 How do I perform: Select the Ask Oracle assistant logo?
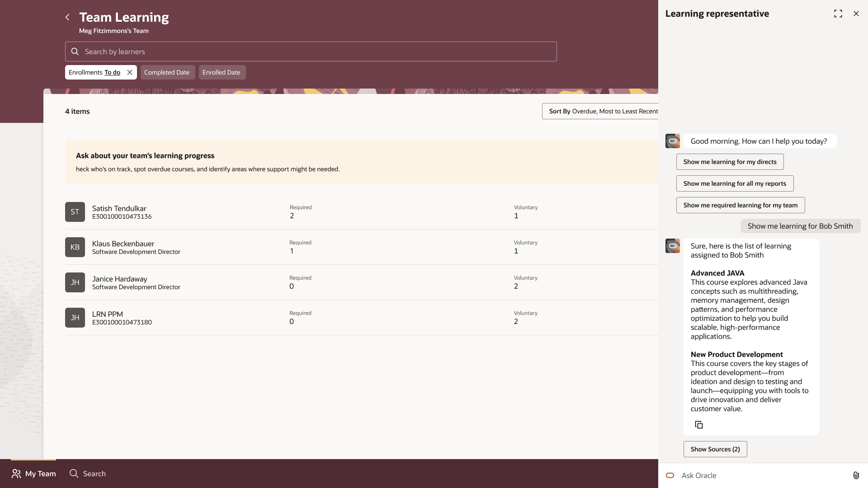[670, 475]
